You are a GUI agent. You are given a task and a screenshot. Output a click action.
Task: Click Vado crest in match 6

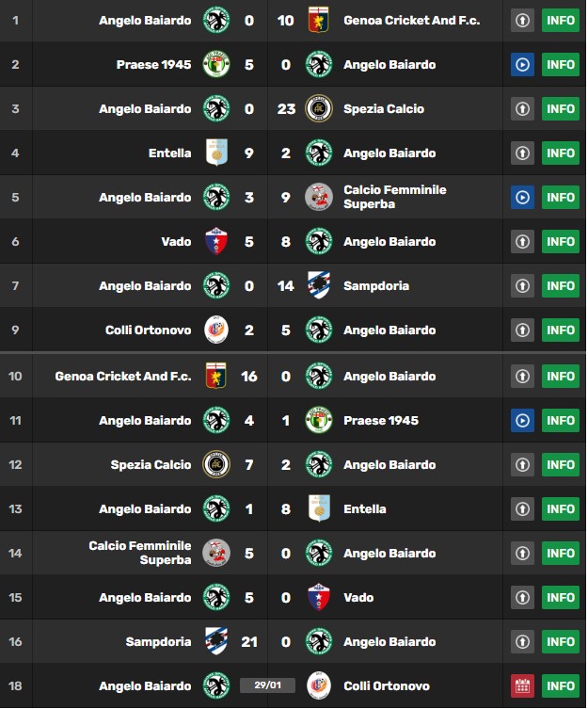coord(216,241)
